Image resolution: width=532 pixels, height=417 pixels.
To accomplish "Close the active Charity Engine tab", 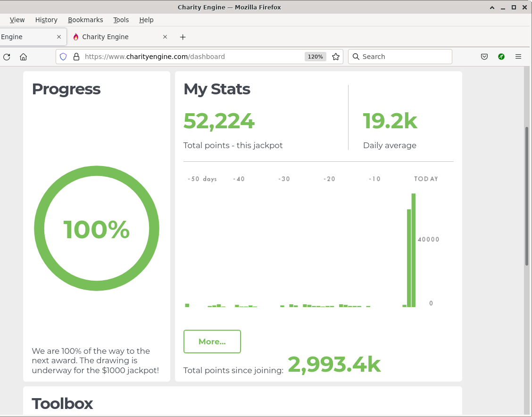I will 165,37.
